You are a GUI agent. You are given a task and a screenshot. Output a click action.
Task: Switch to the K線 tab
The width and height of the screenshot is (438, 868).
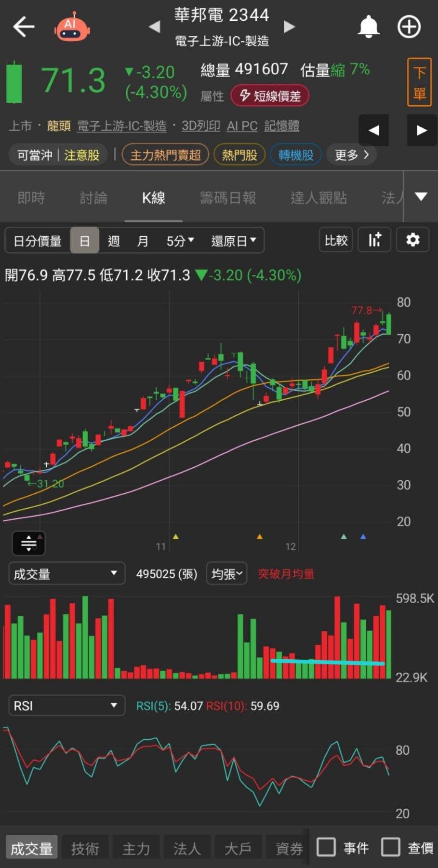[154, 198]
